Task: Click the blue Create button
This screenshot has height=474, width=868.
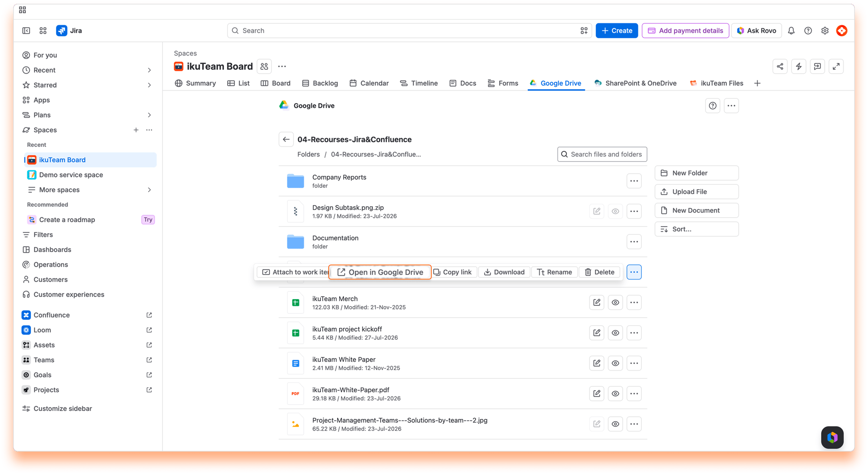Action: pyautogui.click(x=616, y=30)
